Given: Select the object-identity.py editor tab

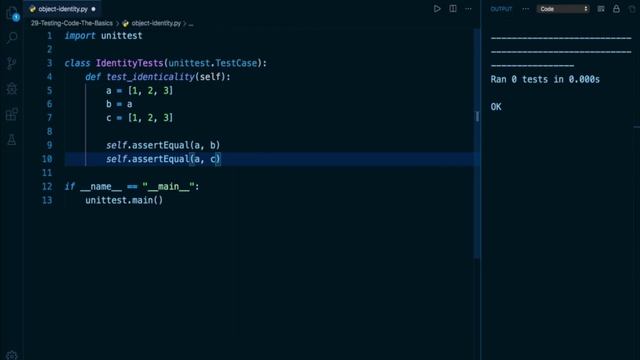Looking at the screenshot, I should [x=63, y=9].
